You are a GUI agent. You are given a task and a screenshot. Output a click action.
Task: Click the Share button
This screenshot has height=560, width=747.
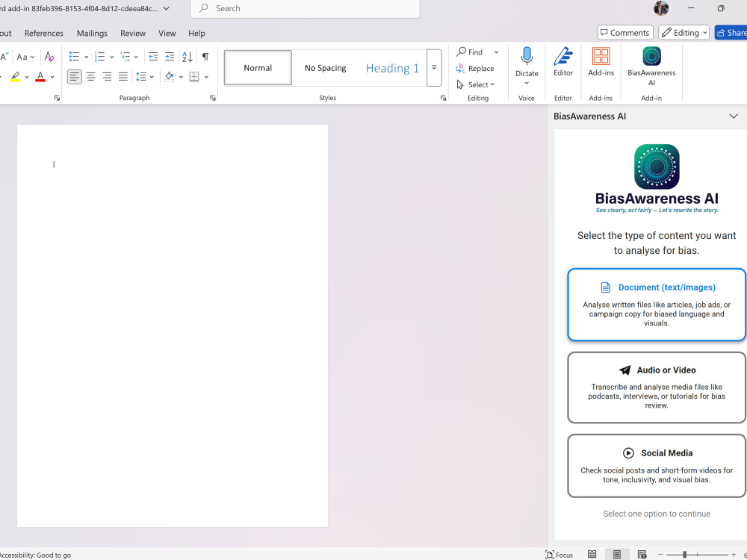tap(731, 32)
